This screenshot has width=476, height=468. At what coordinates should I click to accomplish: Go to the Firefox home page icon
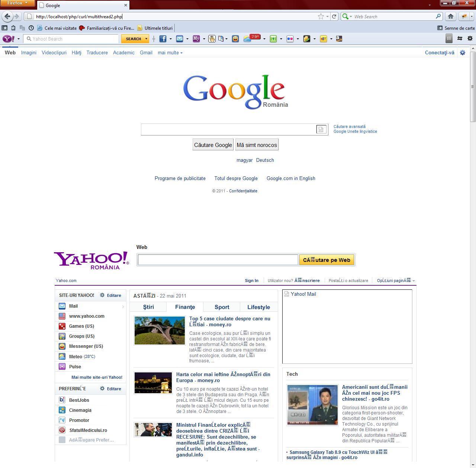point(451,16)
